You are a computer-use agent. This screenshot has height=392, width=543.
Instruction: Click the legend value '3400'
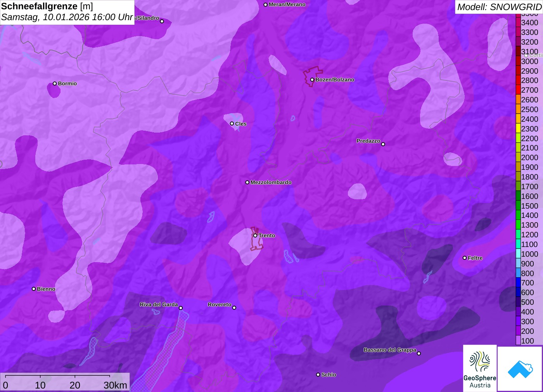tap(529, 22)
